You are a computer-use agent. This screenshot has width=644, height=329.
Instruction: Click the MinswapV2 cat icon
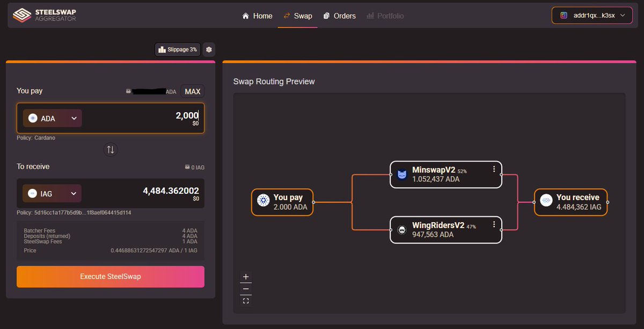pos(402,174)
